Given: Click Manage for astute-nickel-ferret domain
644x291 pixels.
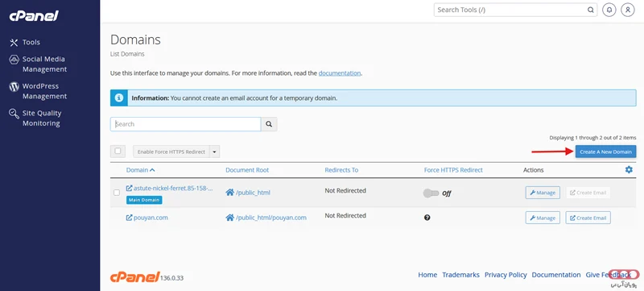Looking at the screenshot, I should pyautogui.click(x=543, y=193).
